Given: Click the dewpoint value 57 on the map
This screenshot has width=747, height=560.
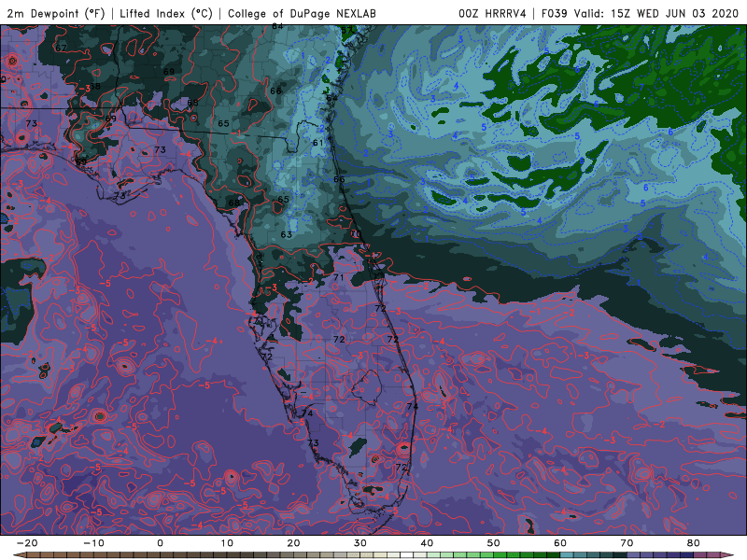Looking at the screenshot, I should pyautogui.click(x=346, y=30).
